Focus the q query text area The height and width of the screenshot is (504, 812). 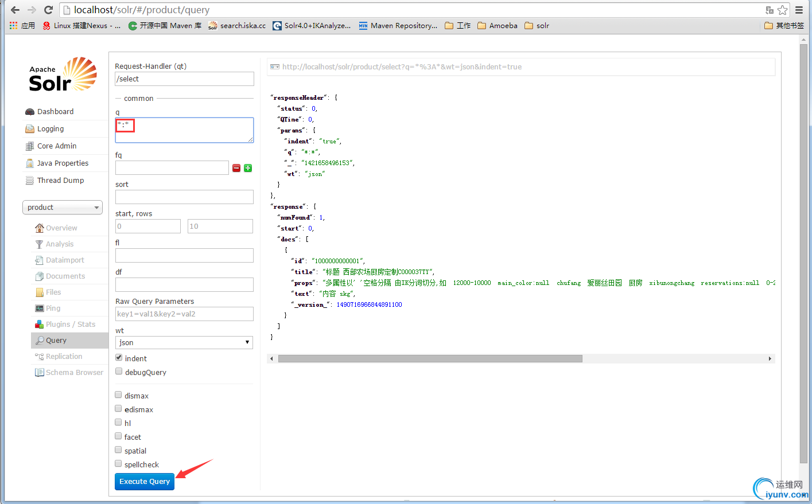point(184,130)
